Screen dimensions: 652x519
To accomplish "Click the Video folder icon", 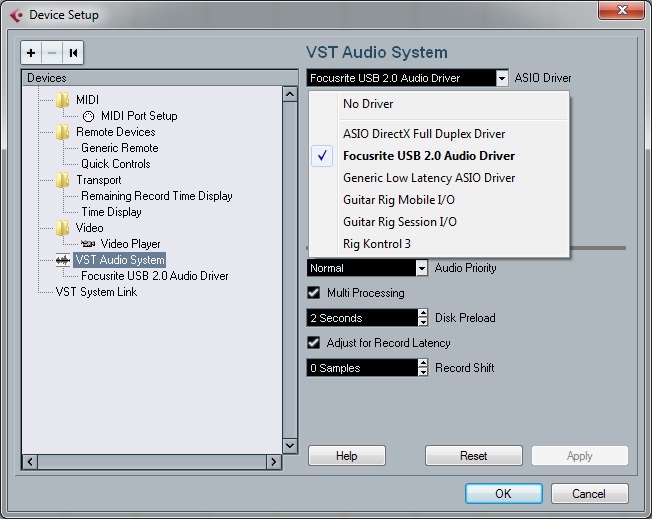I will pyautogui.click(x=62, y=228).
